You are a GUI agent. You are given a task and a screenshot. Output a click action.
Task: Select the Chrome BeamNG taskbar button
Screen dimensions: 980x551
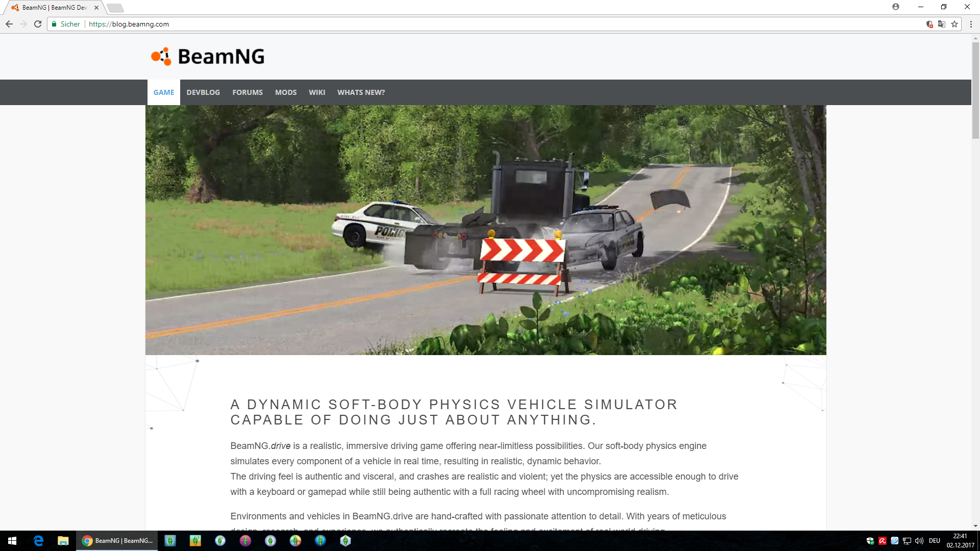coord(117,541)
